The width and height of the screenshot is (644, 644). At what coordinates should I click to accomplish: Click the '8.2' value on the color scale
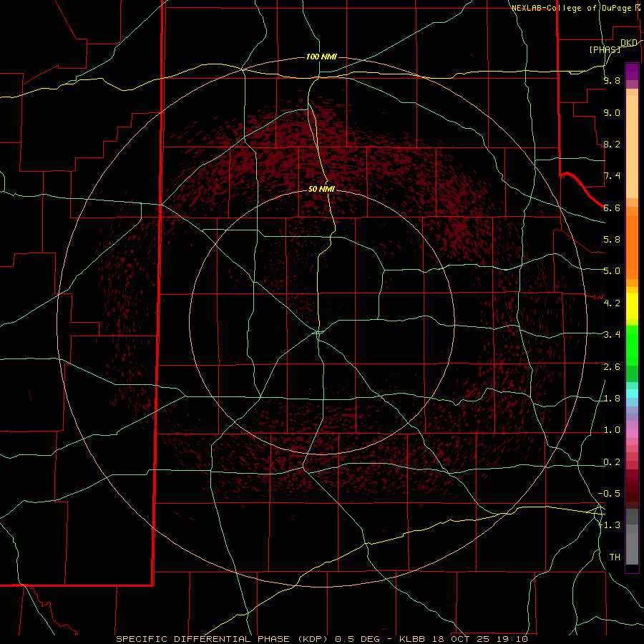pyautogui.click(x=612, y=144)
